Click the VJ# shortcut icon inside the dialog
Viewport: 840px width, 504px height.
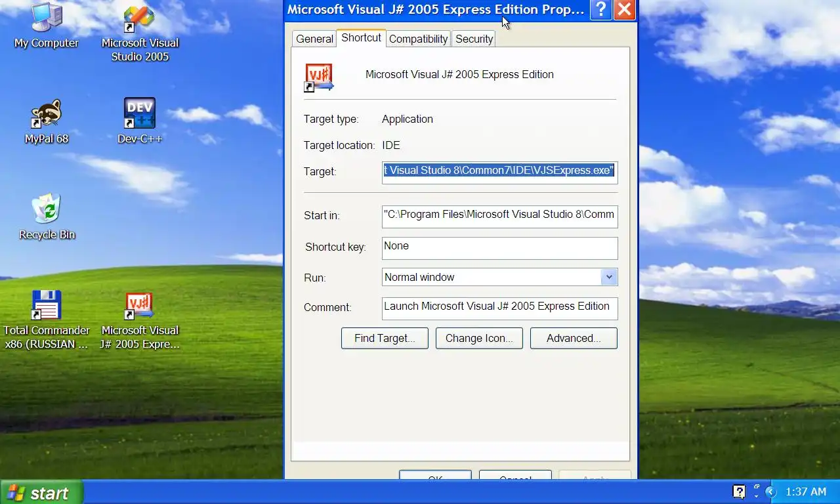pyautogui.click(x=319, y=77)
